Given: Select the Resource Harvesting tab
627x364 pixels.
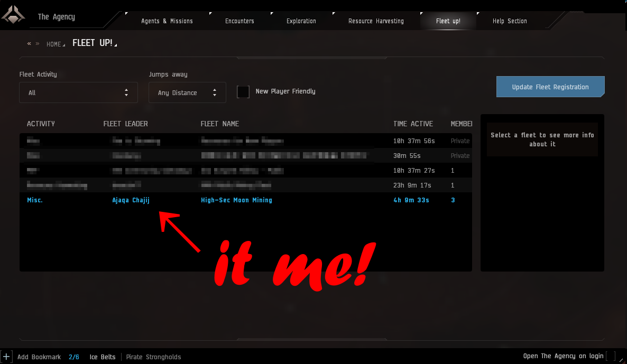Looking at the screenshot, I should click(x=376, y=21).
